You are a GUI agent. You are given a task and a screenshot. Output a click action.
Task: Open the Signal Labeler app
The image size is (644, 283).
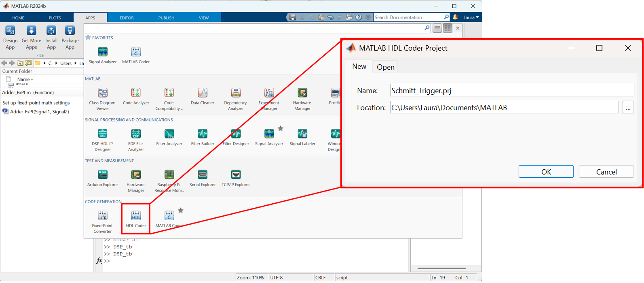[302, 137]
